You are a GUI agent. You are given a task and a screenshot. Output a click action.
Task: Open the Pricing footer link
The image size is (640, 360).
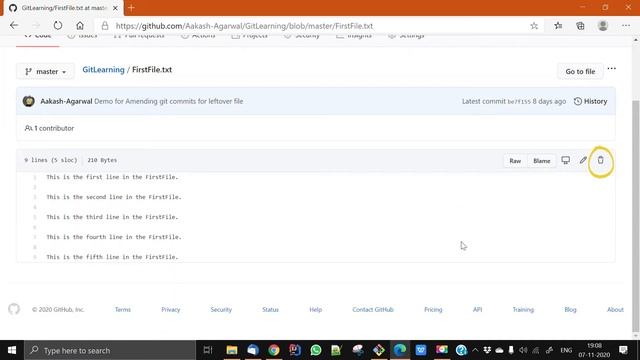click(433, 309)
